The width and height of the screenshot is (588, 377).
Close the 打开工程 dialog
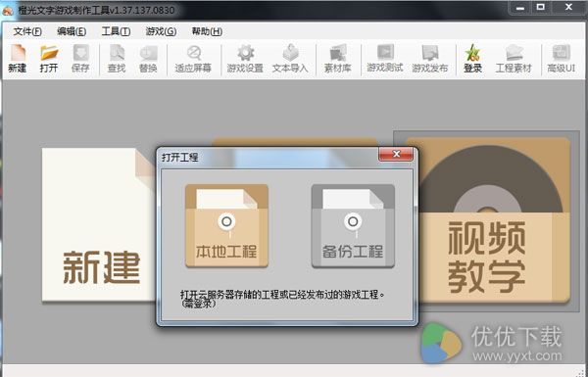(396, 154)
